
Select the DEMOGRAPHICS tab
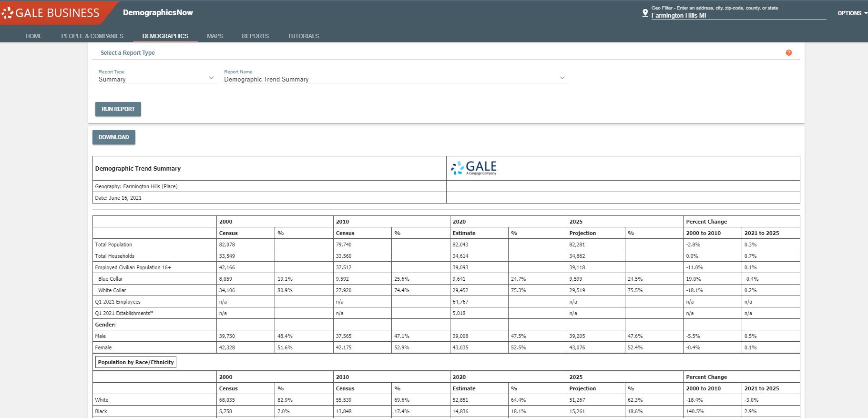click(165, 36)
